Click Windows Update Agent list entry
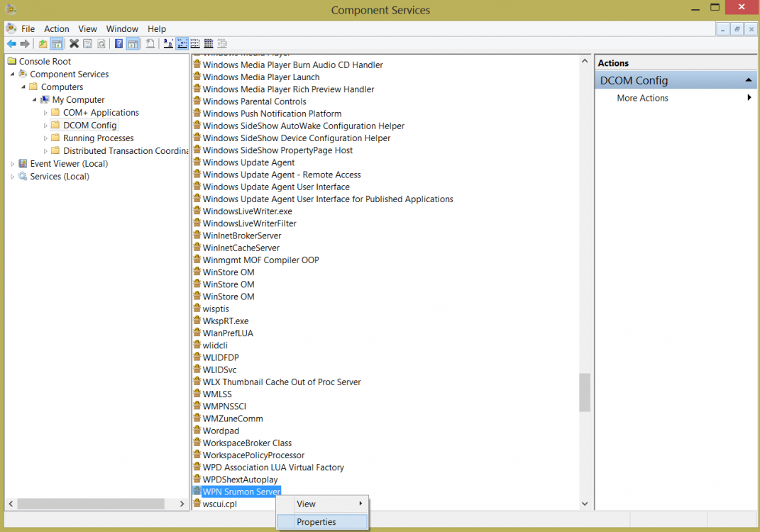 point(248,162)
